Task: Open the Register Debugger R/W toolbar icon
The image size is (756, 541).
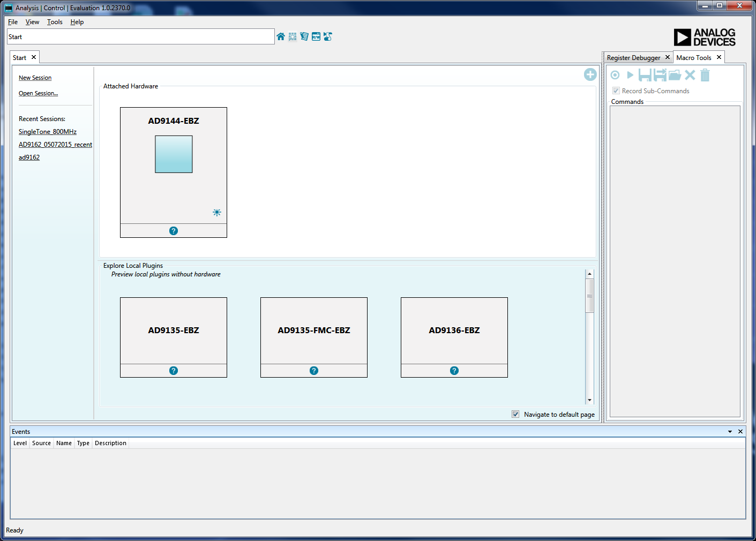Action: 316,36
